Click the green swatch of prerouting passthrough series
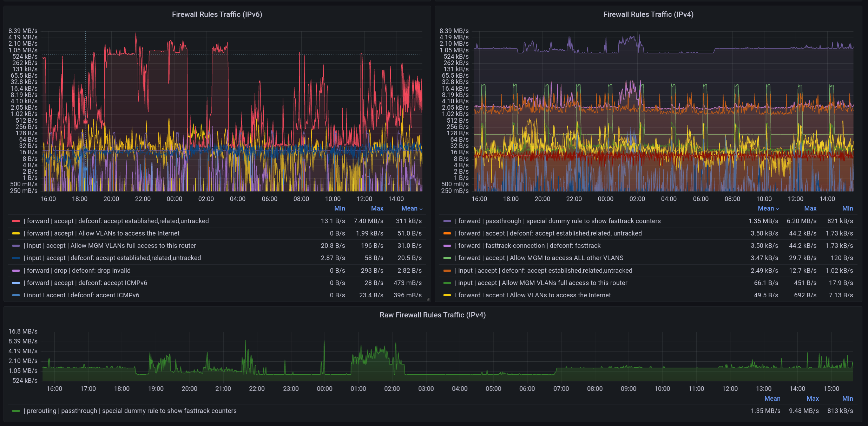 [x=16, y=411]
